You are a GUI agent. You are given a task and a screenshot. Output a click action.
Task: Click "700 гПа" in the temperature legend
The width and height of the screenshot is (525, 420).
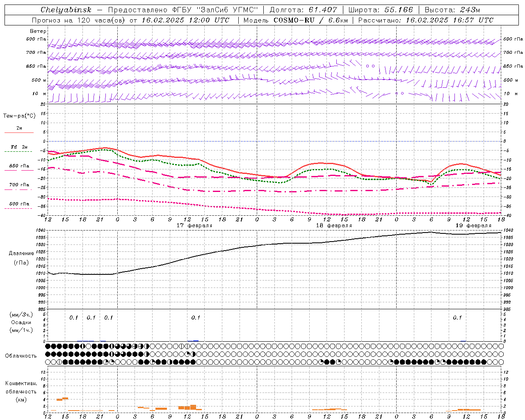pyautogui.click(x=19, y=185)
